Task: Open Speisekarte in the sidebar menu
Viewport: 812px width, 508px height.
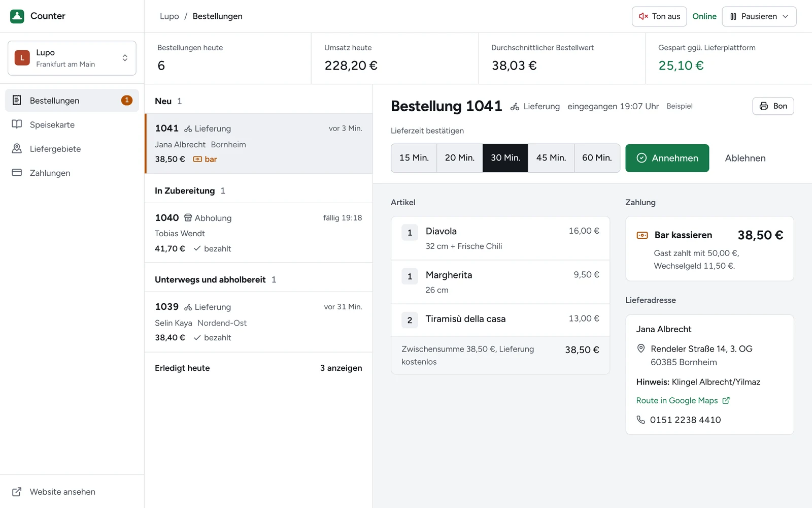Action: (x=72, y=124)
